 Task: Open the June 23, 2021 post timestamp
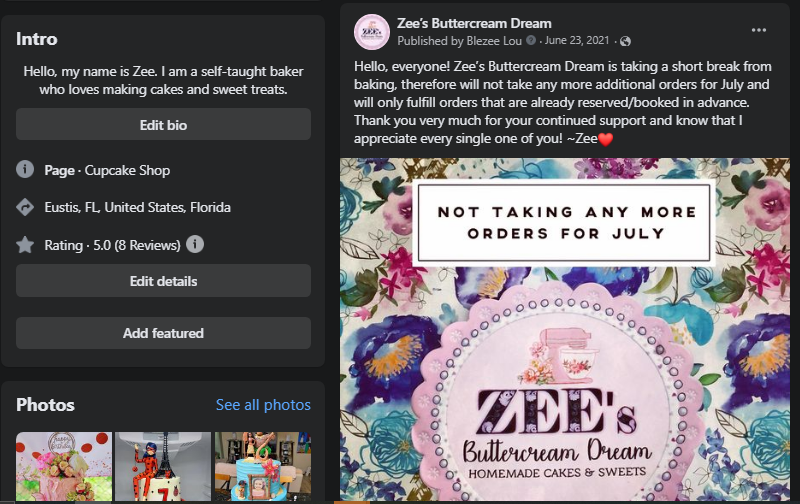(578, 41)
